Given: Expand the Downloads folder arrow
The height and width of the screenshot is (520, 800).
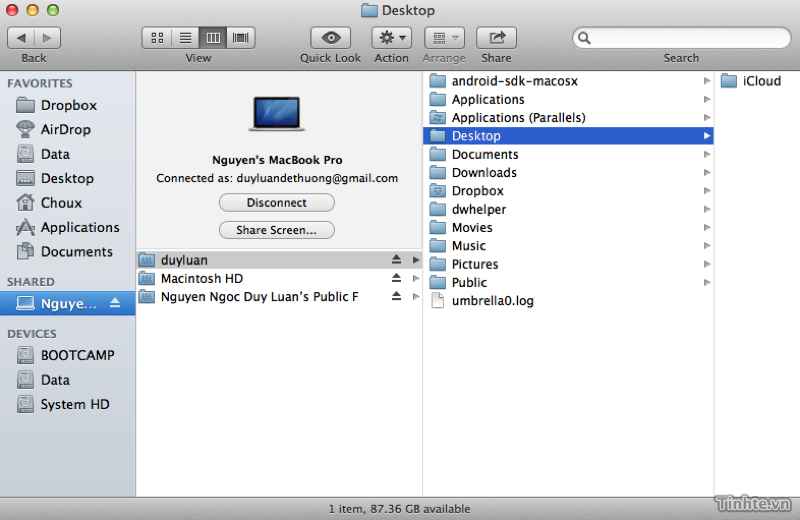Looking at the screenshot, I should 707,172.
